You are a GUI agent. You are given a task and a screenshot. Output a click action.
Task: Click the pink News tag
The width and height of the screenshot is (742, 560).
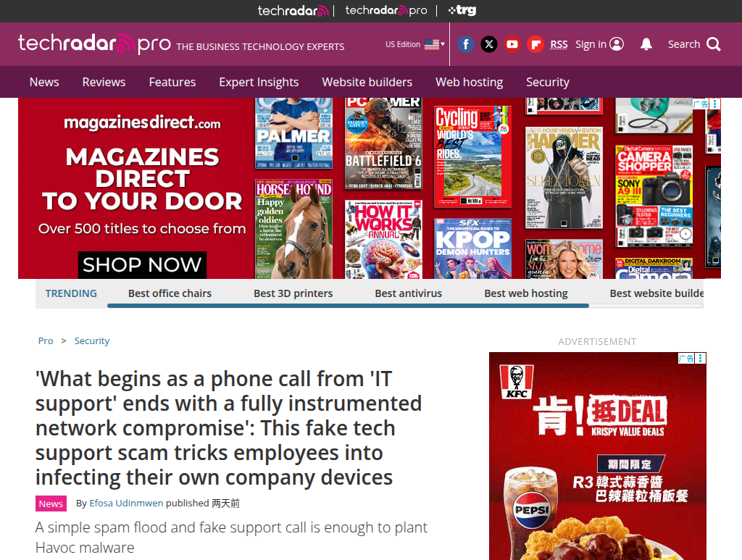click(x=51, y=503)
